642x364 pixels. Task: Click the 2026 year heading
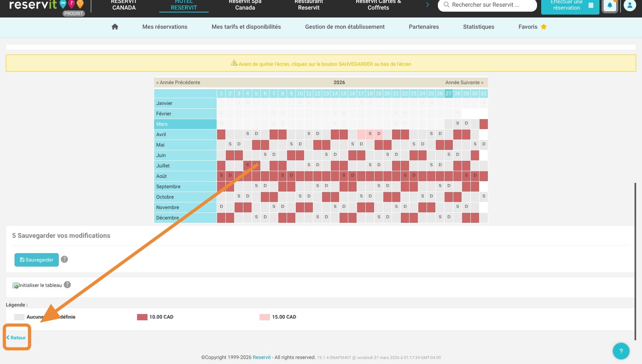[x=339, y=82]
